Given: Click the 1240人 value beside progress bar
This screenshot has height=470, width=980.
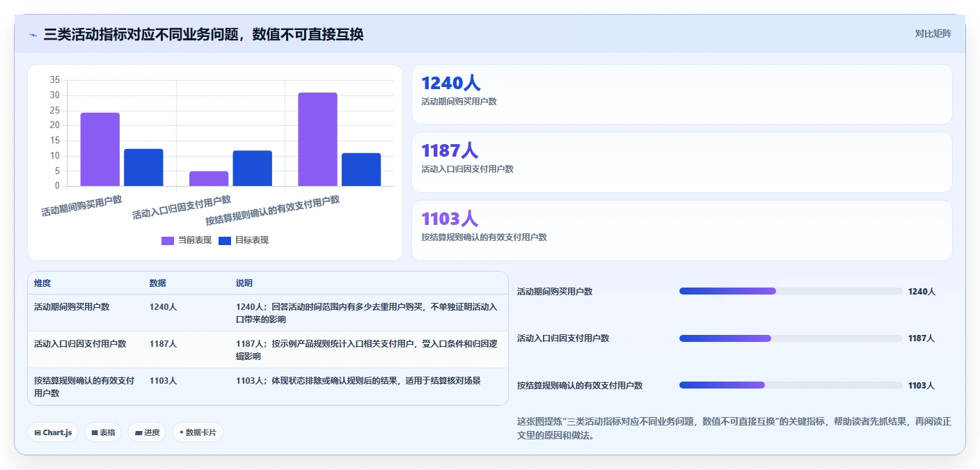Looking at the screenshot, I should [922, 292].
